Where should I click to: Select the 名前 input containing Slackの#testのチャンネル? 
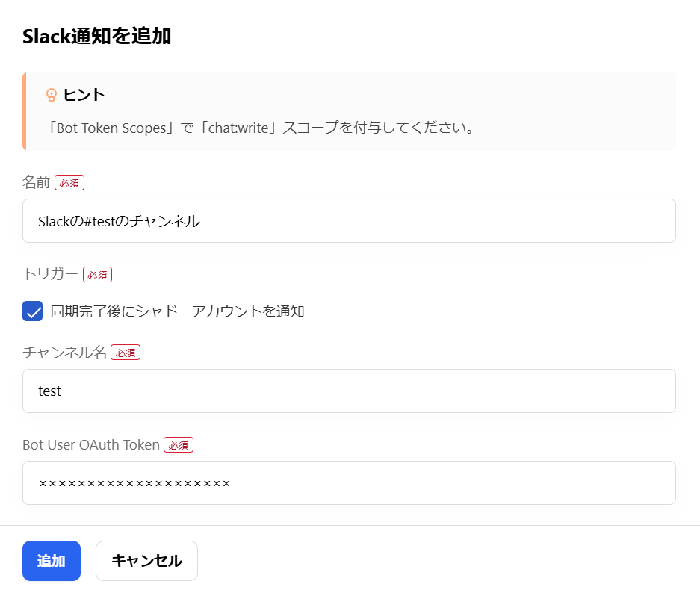coord(348,220)
